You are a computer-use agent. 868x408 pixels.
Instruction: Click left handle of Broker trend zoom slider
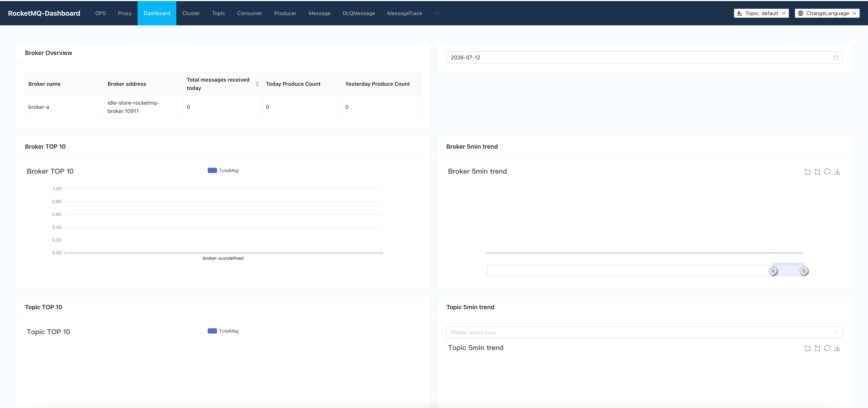click(x=773, y=271)
